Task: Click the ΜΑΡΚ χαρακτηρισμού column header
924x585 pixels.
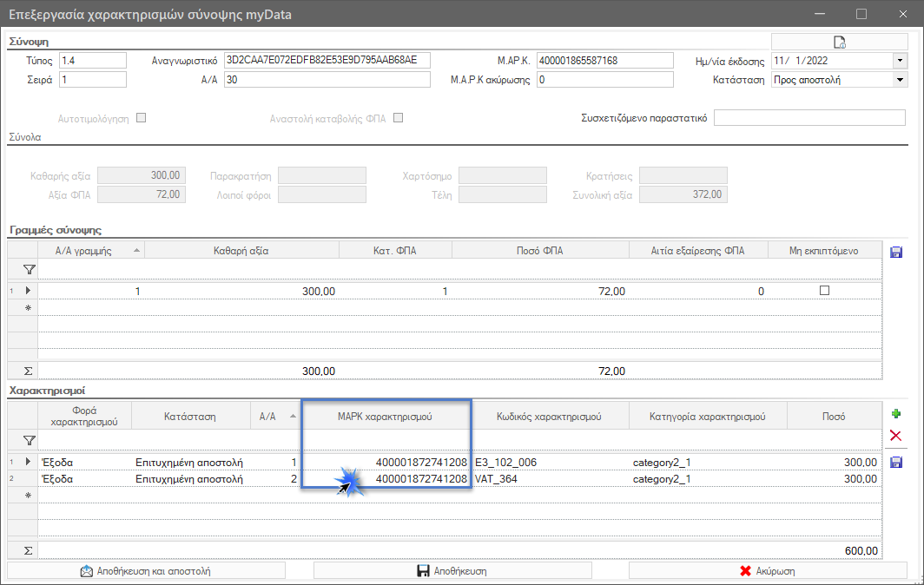Action: (385, 417)
